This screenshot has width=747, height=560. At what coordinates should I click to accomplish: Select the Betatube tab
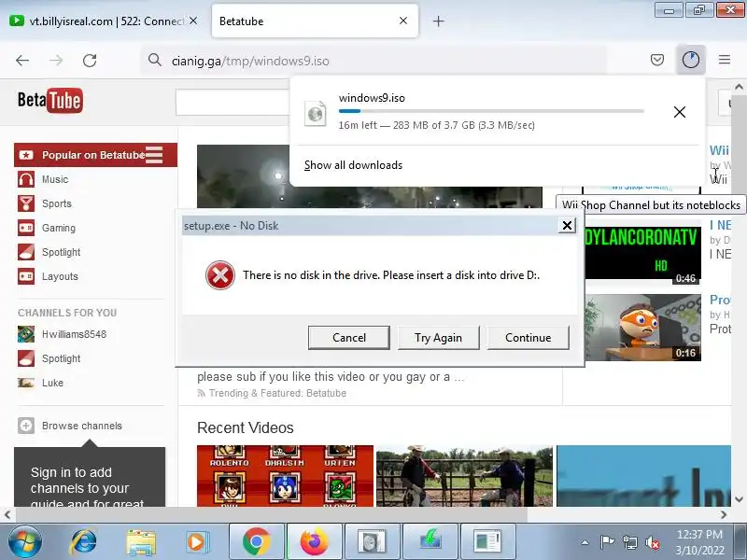coord(315,21)
